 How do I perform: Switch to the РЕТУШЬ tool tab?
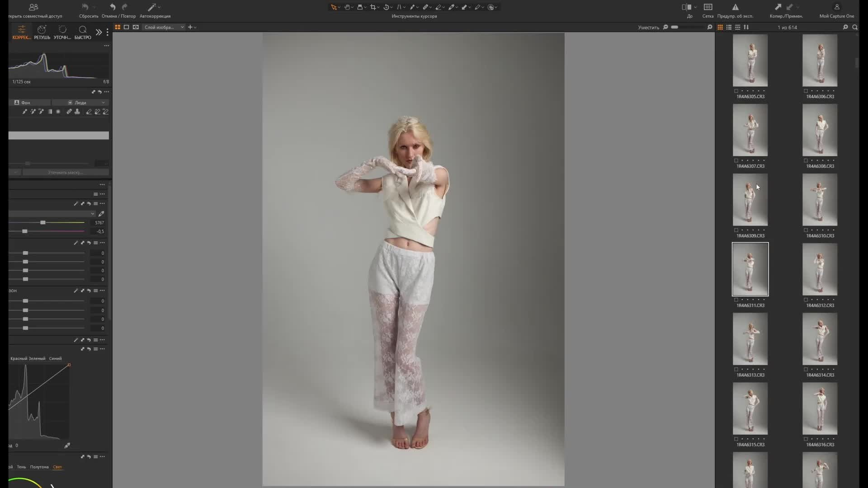point(42,32)
